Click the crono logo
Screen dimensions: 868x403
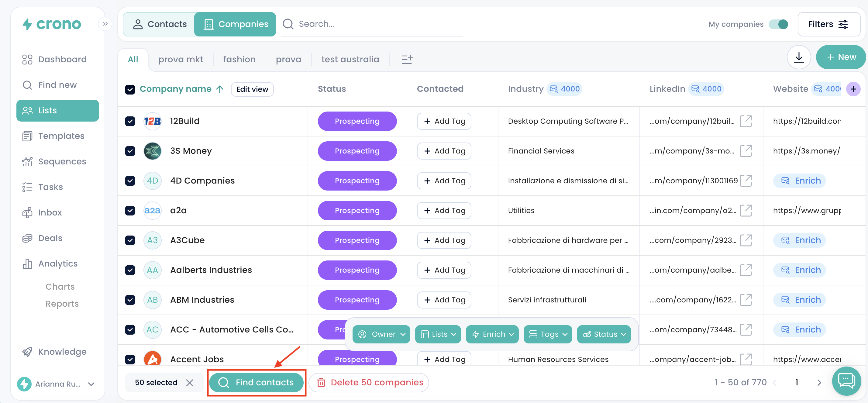(x=52, y=24)
